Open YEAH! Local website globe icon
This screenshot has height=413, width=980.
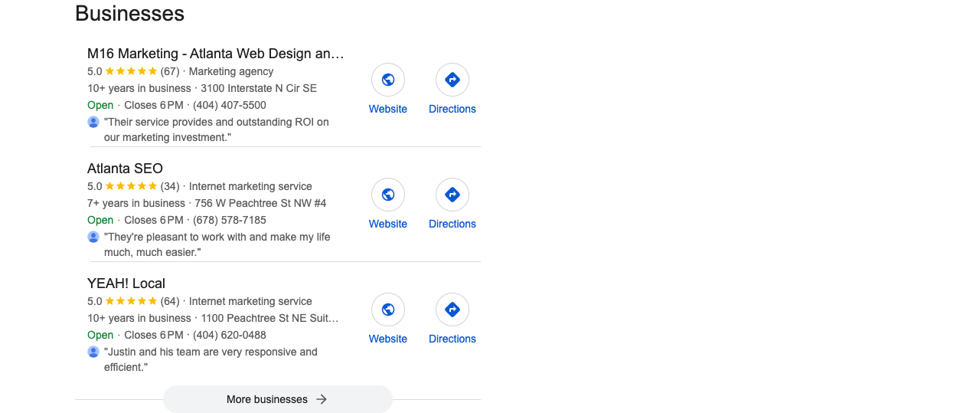pos(388,310)
